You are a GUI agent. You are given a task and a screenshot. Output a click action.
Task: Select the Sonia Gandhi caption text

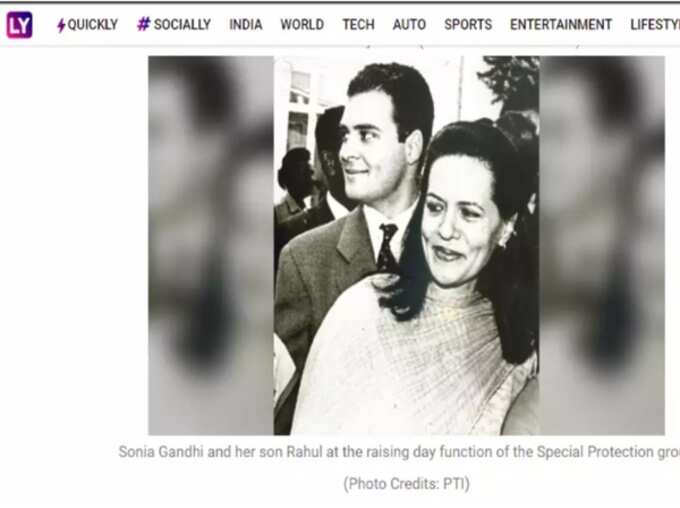click(399, 452)
